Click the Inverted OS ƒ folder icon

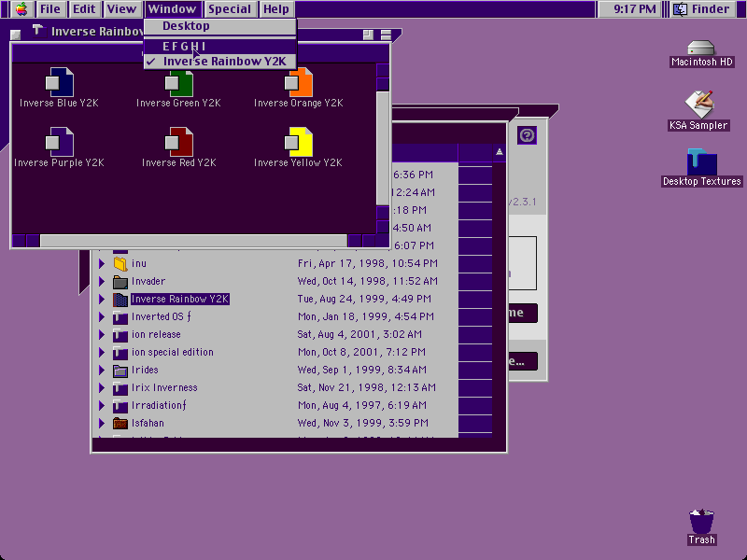pos(120,317)
